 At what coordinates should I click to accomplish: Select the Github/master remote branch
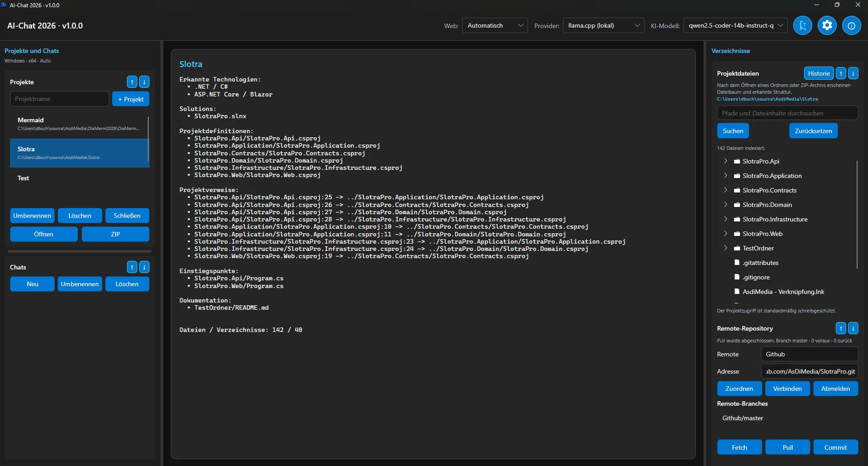pos(742,418)
